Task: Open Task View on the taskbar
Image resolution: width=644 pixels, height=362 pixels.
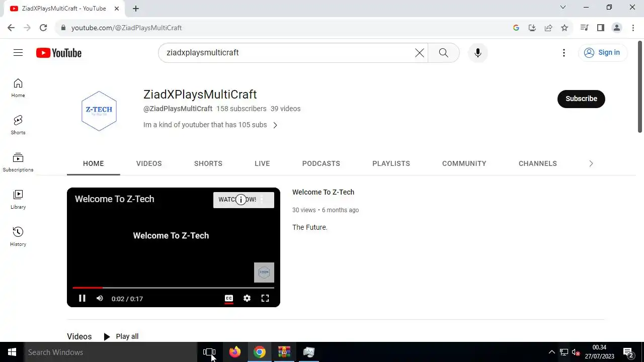Action: pos(209,352)
